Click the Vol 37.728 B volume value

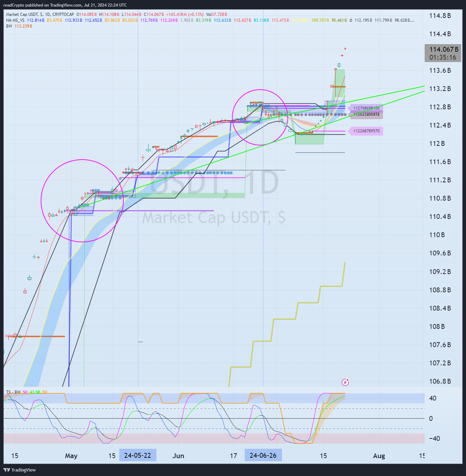tap(217, 14)
